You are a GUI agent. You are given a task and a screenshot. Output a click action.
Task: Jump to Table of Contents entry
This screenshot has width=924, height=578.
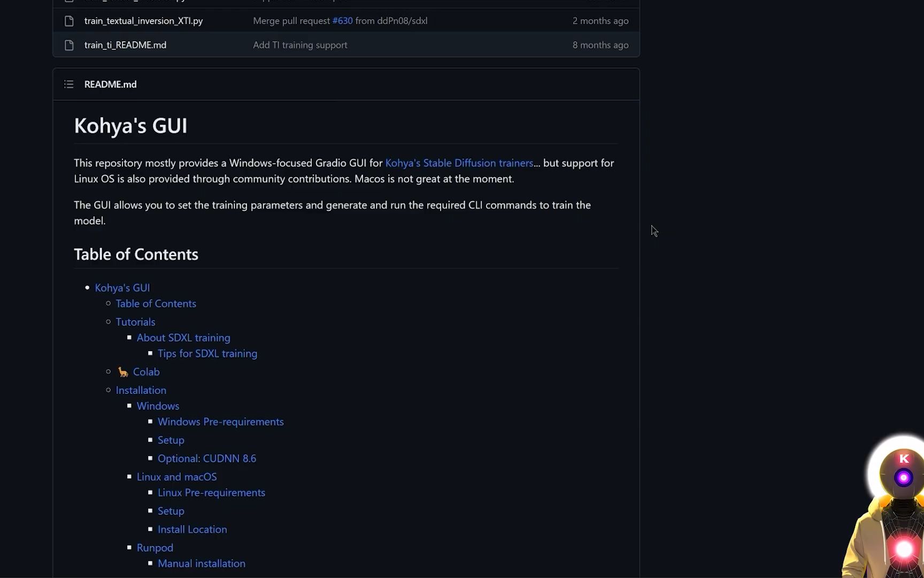156,303
